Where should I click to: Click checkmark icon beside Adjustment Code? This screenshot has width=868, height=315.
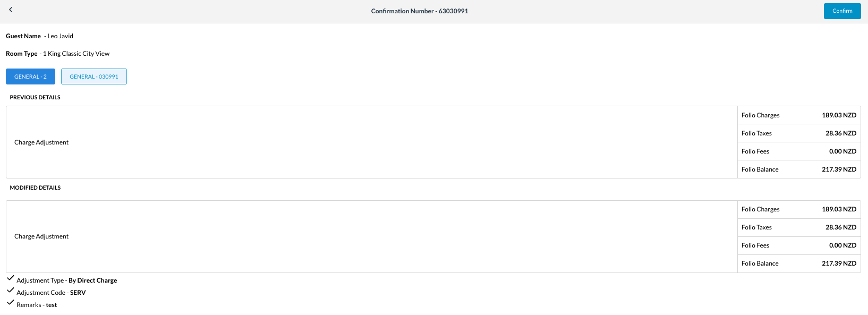[10, 290]
